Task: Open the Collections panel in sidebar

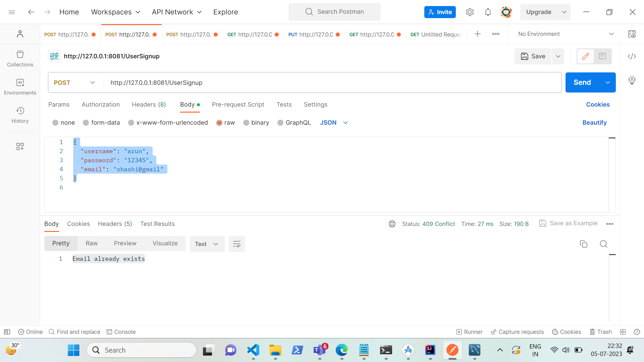Action: click(20, 59)
